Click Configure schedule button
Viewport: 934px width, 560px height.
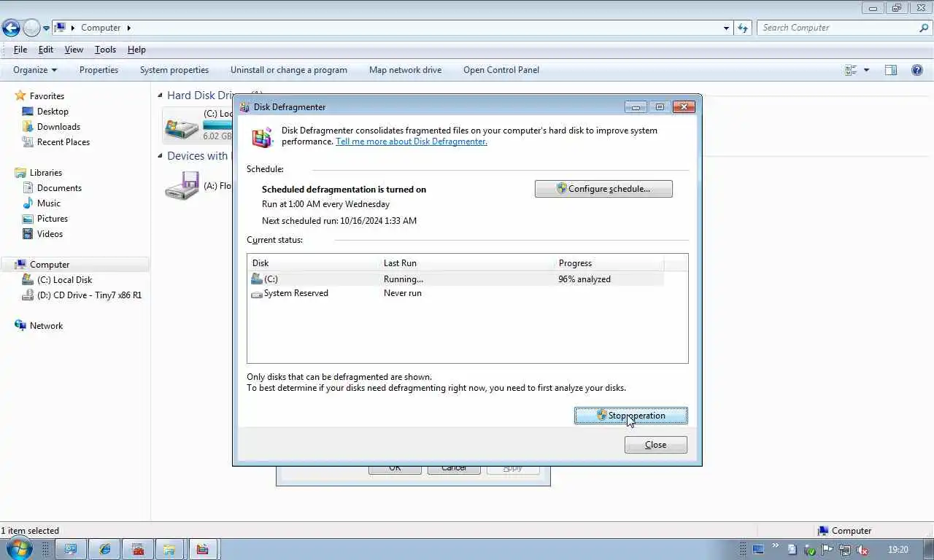point(603,189)
